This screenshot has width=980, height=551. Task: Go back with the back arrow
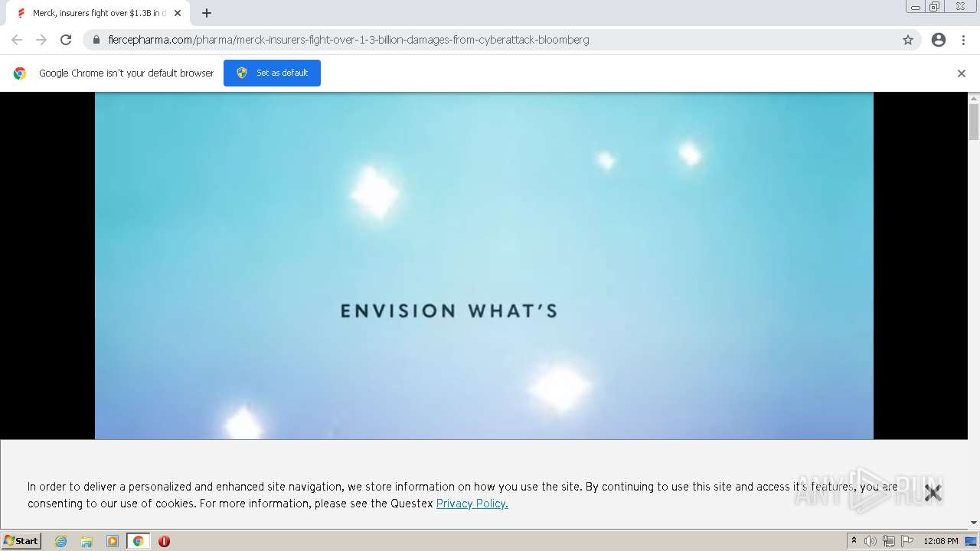coord(17,40)
